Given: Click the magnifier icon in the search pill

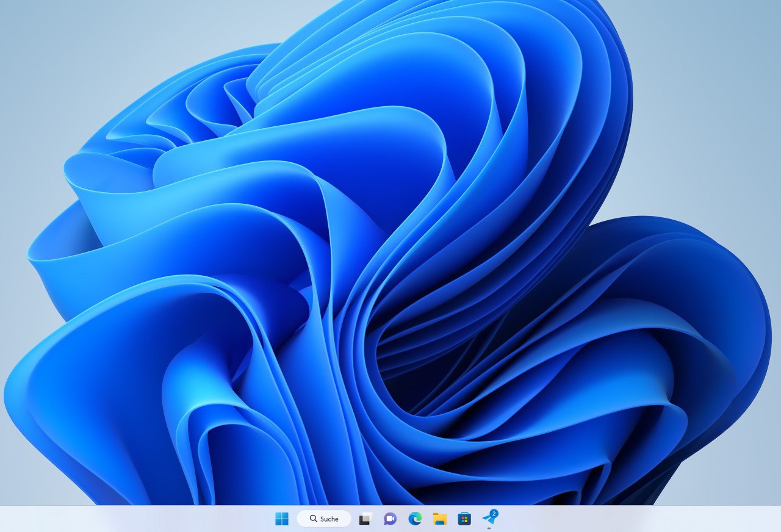Looking at the screenshot, I should point(313,519).
